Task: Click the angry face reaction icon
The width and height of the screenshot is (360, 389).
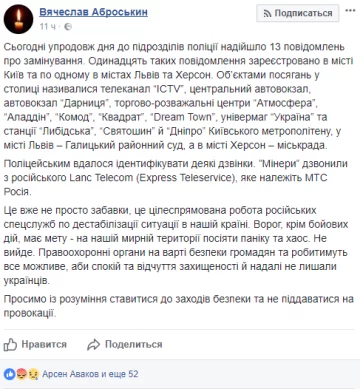Action: 21,374
